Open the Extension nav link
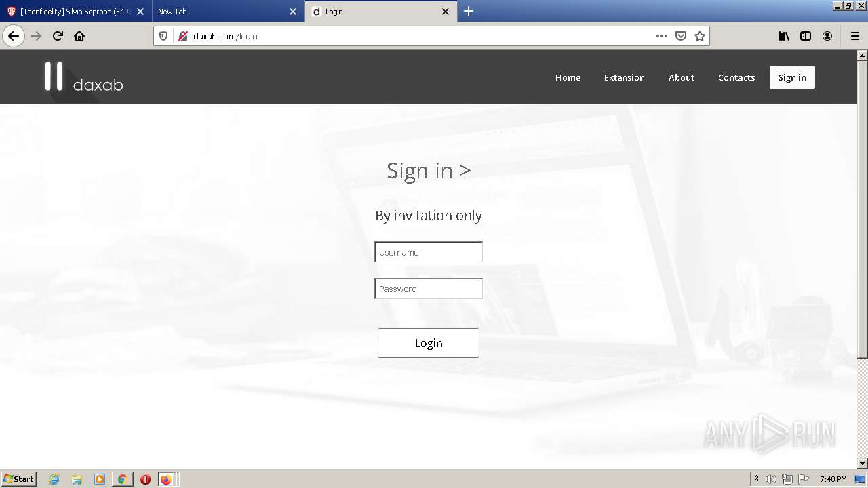 (x=625, y=77)
